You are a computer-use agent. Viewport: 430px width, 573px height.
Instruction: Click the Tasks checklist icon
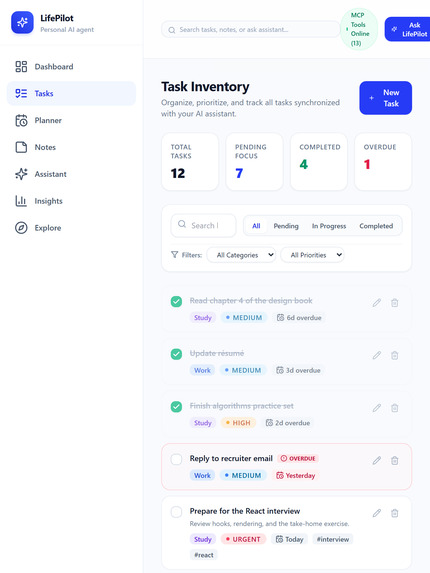(x=21, y=94)
